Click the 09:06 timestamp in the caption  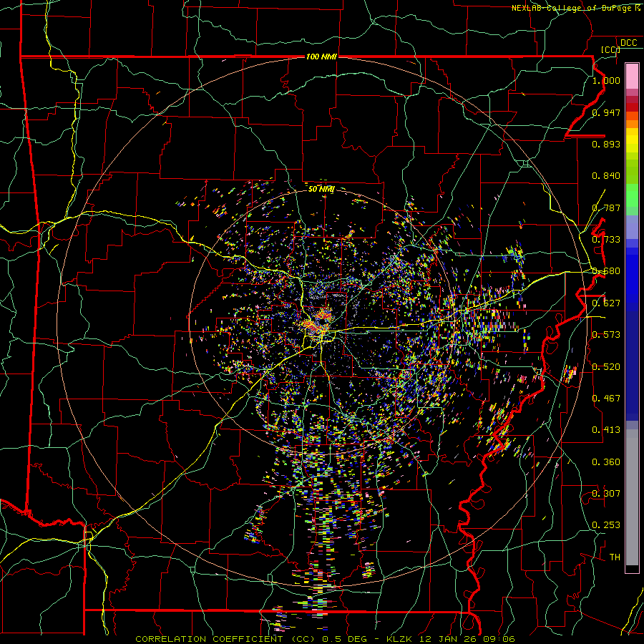tap(500, 639)
